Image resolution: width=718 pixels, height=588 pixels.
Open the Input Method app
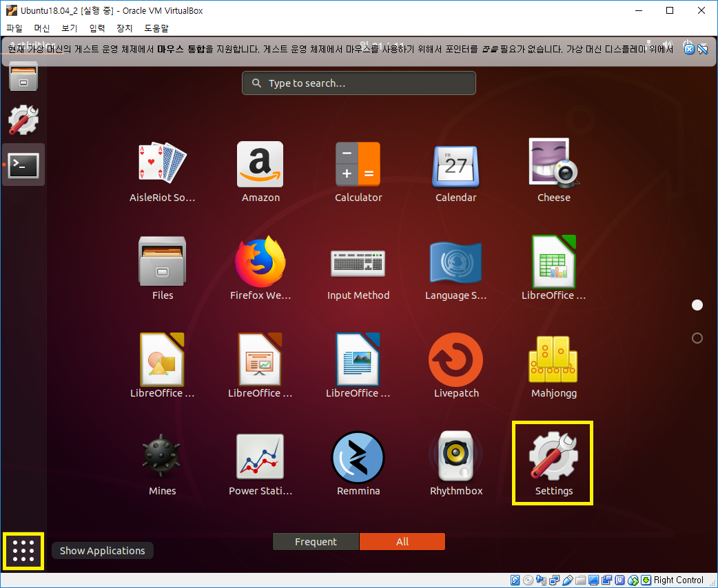(x=358, y=275)
